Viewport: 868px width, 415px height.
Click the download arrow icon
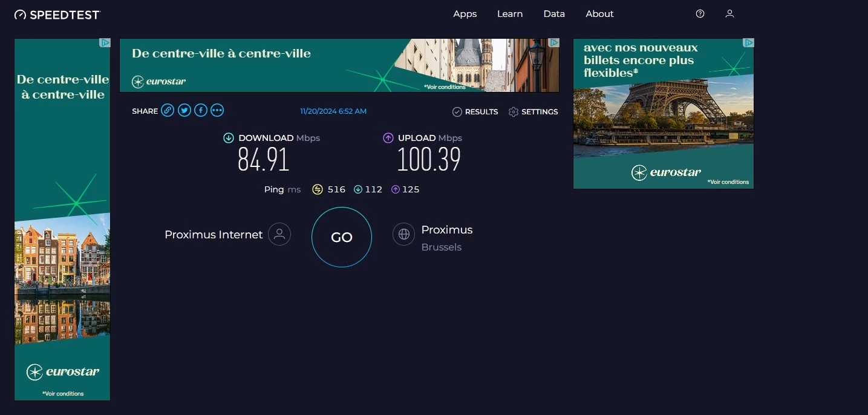click(x=229, y=138)
